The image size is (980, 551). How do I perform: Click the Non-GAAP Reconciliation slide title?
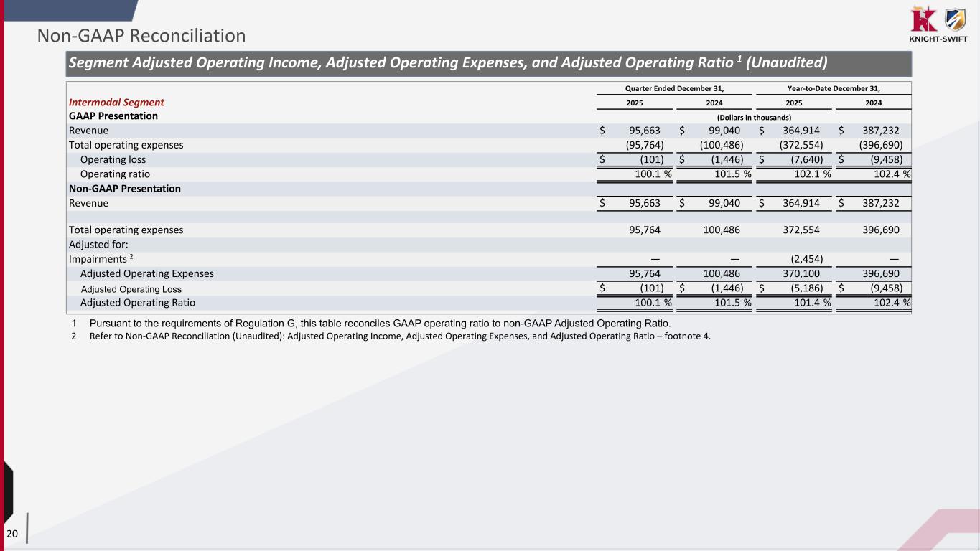pyautogui.click(x=141, y=35)
